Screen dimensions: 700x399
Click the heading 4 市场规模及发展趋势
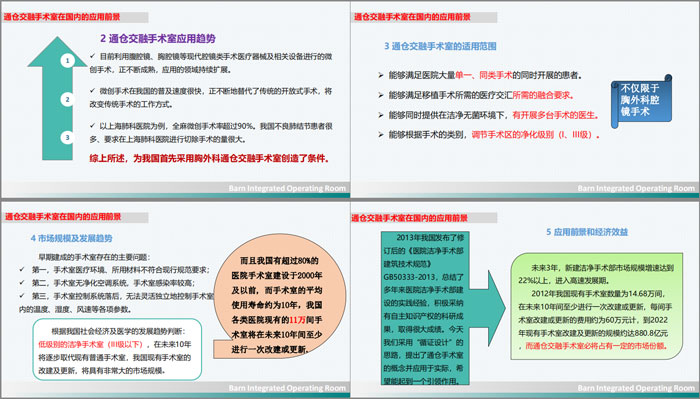pos(71,238)
